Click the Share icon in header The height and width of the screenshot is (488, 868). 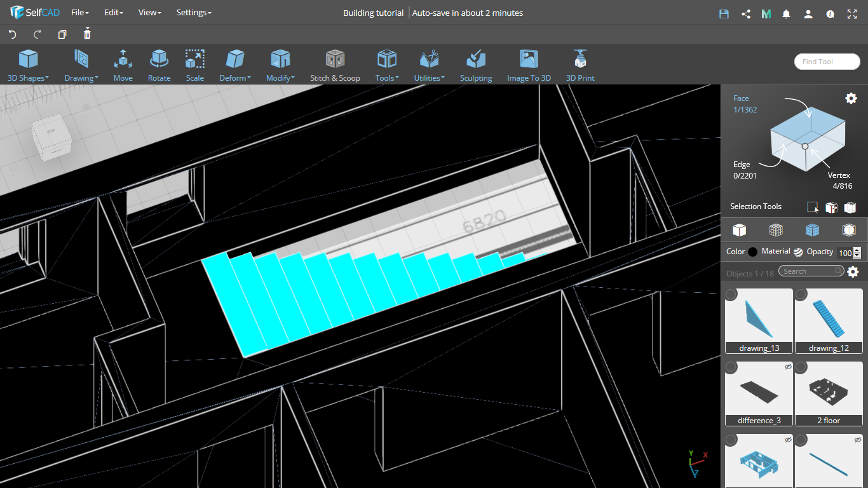tap(746, 13)
